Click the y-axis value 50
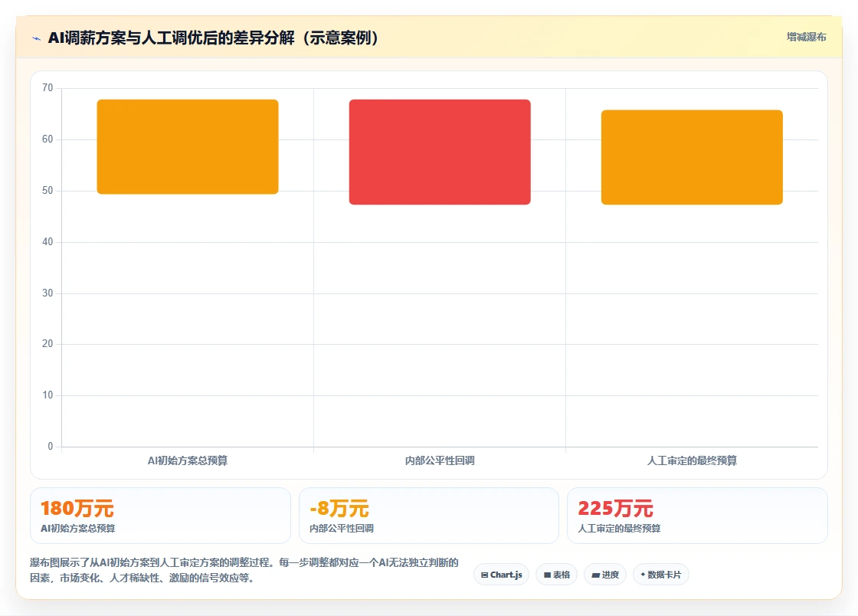858x616 pixels. 47,190
